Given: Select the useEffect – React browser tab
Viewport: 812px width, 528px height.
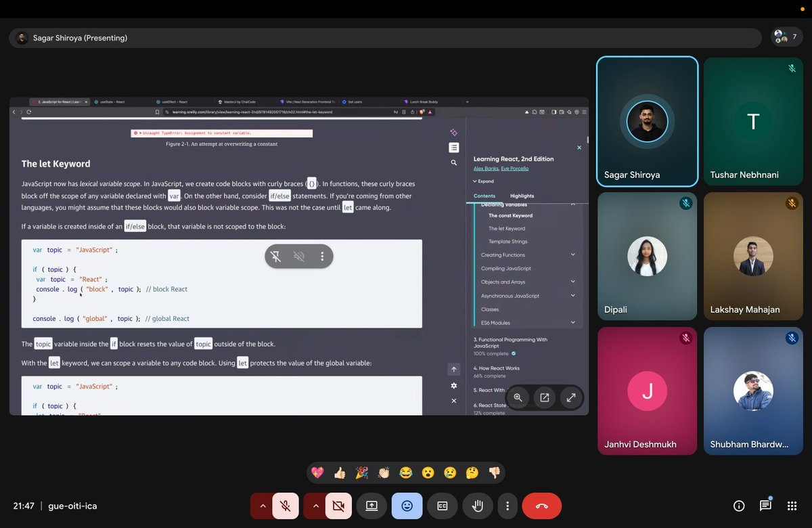Looking at the screenshot, I should [173, 102].
